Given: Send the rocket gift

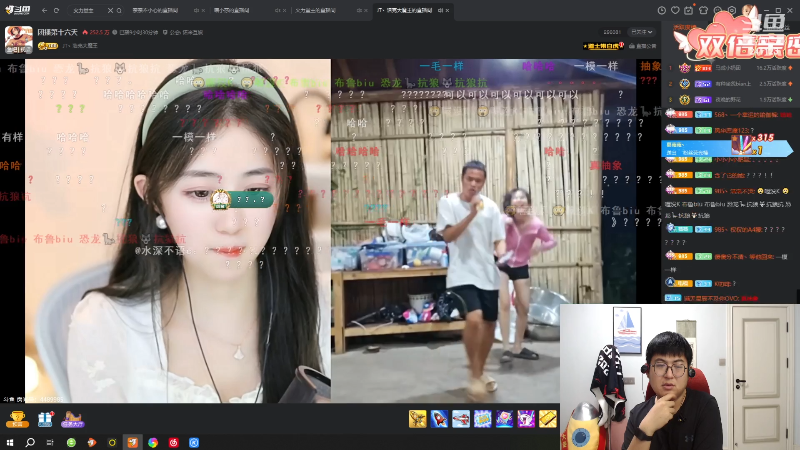Looking at the screenshot, I should [439, 419].
